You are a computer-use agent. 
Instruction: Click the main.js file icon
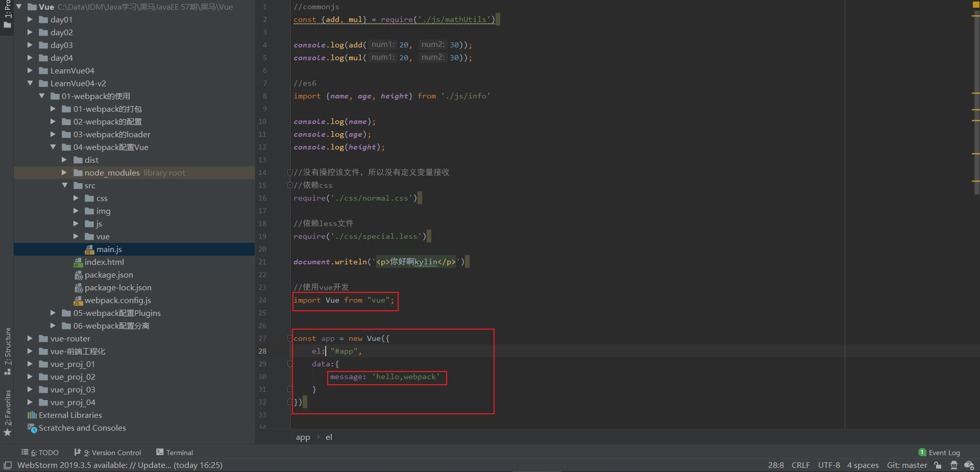point(89,250)
